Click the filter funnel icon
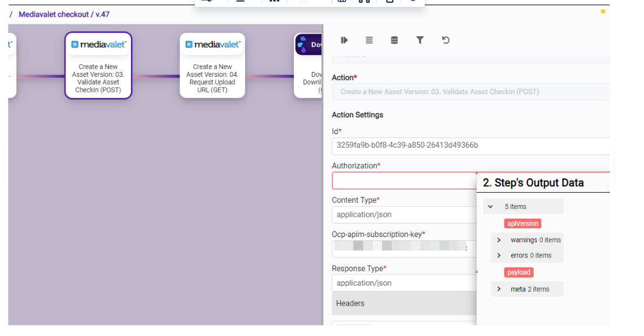The height and width of the screenshot is (336, 644). coord(420,40)
